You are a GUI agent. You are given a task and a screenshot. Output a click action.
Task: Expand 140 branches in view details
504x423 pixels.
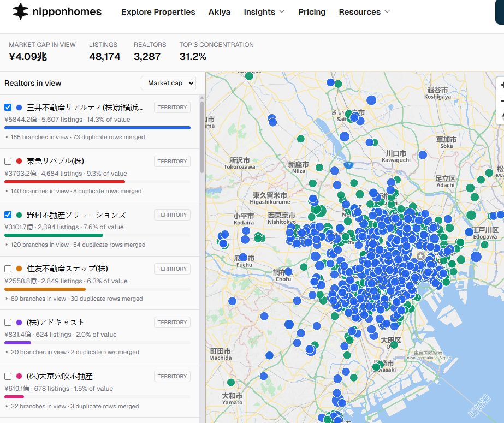pos(73,191)
